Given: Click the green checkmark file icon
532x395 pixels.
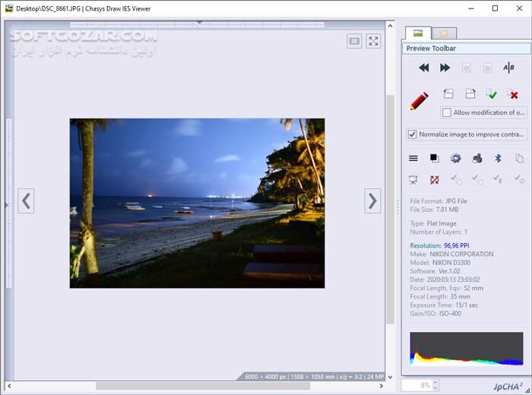Looking at the screenshot, I should tap(492, 94).
